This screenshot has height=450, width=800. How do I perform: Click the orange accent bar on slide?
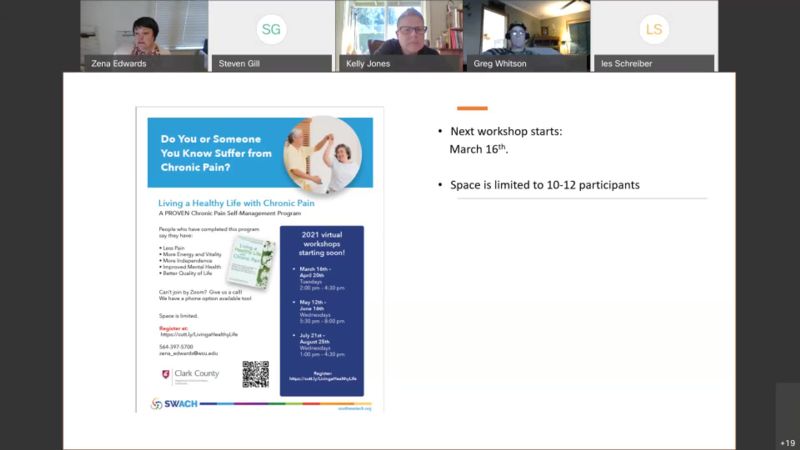coord(472,108)
